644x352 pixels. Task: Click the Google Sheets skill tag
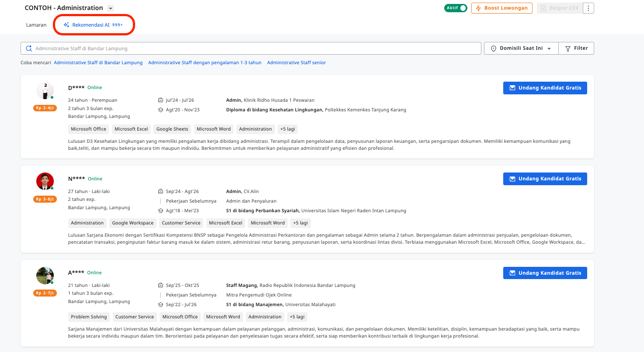coord(172,129)
